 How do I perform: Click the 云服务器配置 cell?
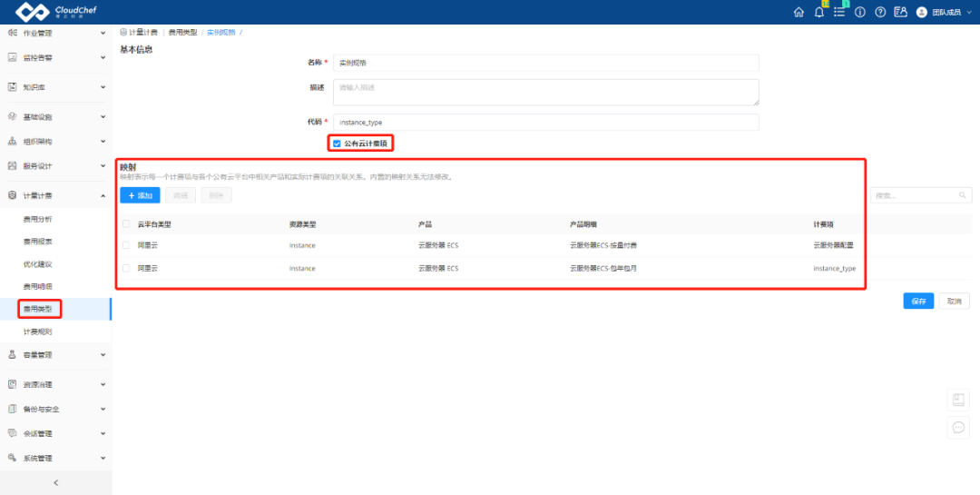[833, 245]
